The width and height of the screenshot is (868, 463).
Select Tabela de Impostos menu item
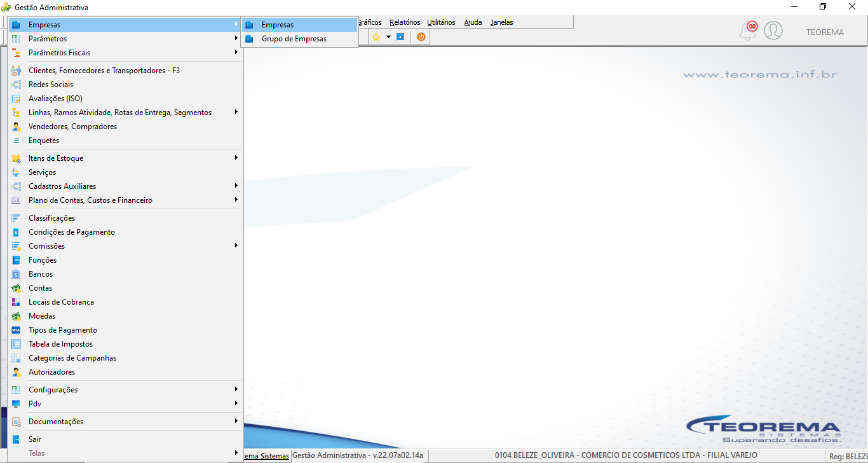(125, 344)
